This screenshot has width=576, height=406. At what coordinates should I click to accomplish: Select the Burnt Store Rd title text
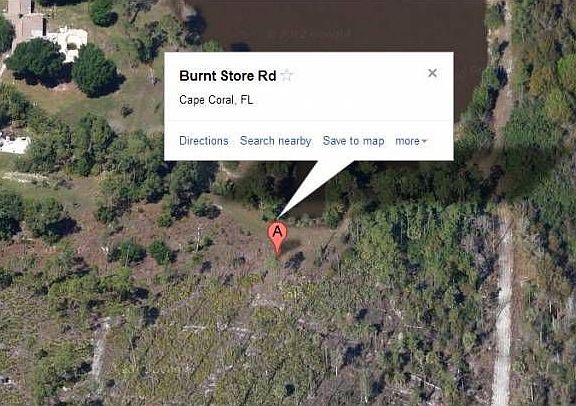pyautogui.click(x=227, y=76)
